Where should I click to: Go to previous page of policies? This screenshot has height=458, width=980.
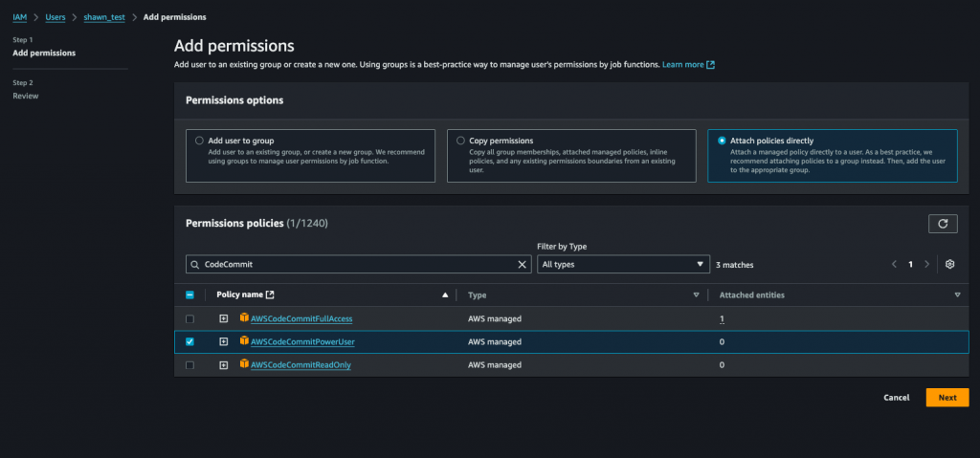[894, 264]
